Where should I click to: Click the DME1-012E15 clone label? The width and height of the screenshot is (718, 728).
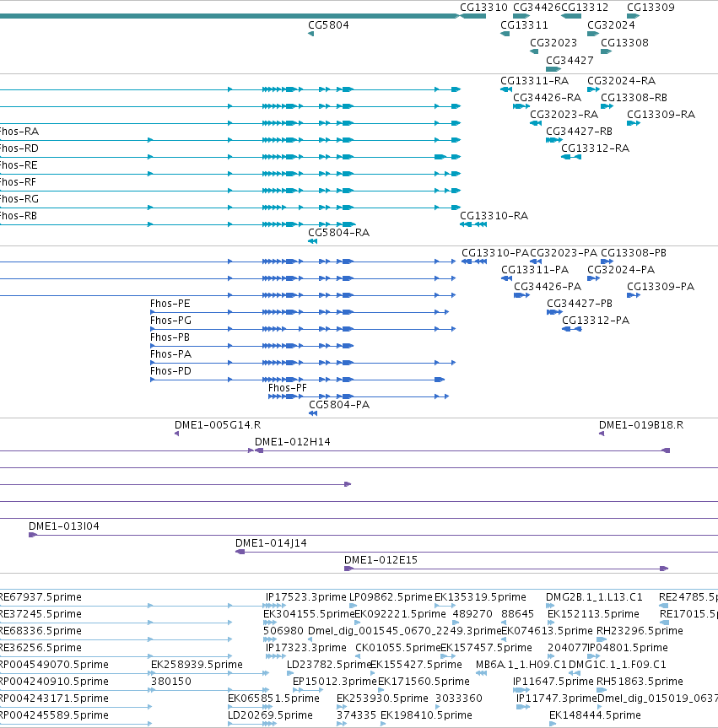(381, 560)
